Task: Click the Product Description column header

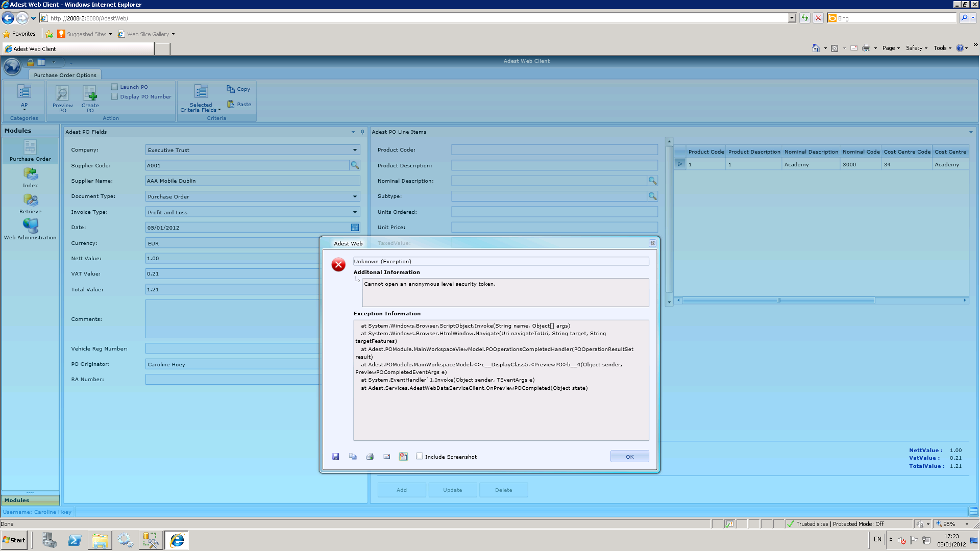Action: click(x=754, y=152)
